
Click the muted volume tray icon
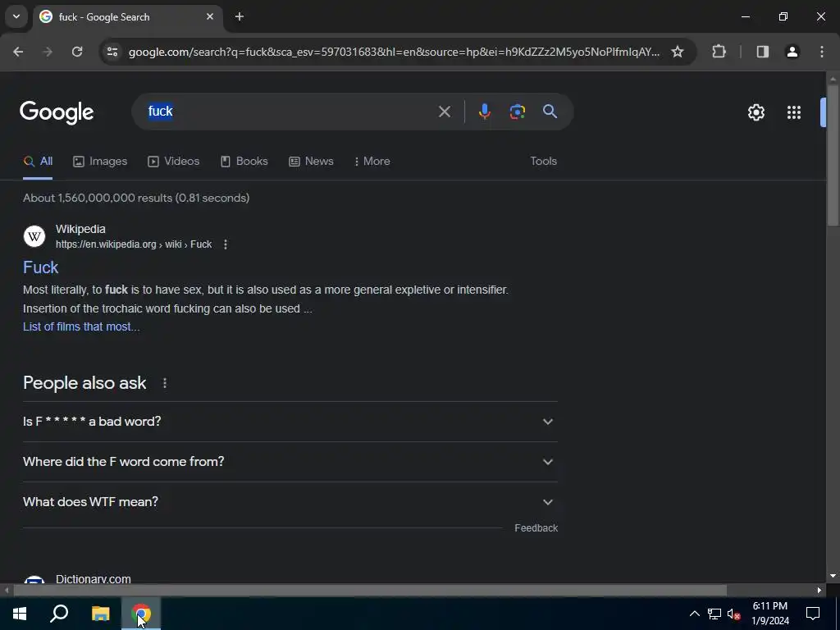pos(734,614)
